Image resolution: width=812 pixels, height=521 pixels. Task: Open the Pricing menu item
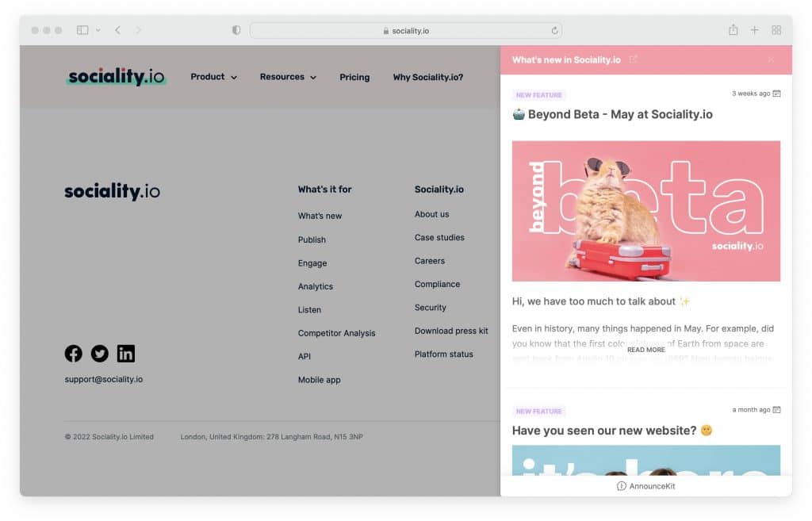coord(354,77)
